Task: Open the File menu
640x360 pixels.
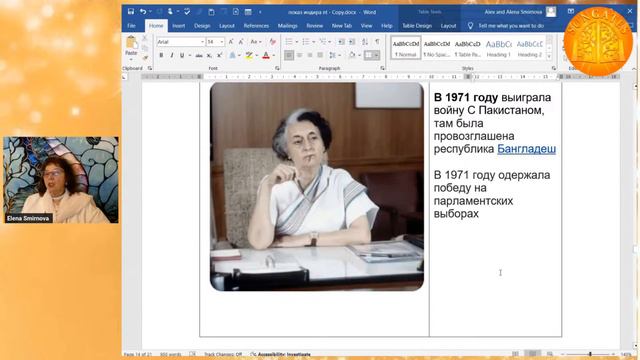Action: [131, 26]
